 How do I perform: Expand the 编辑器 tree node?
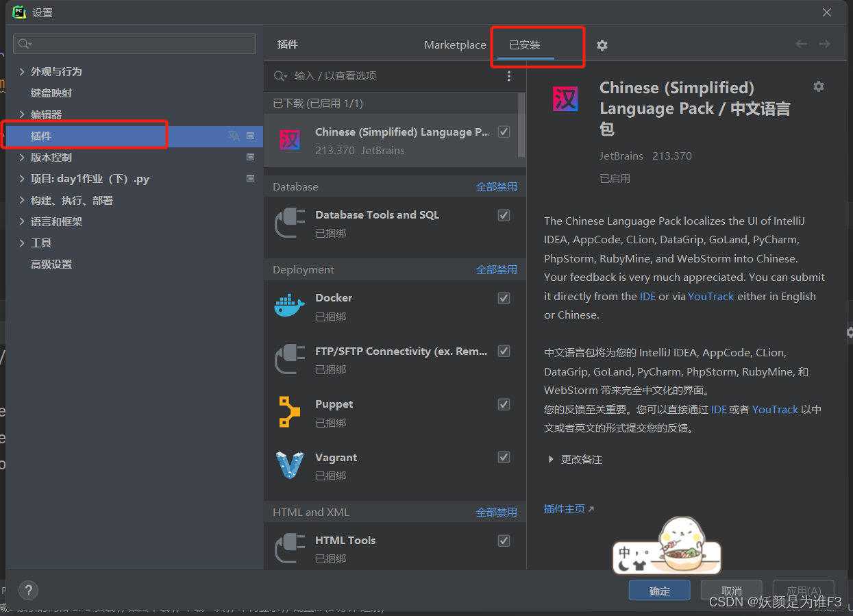tap(22, 114)
